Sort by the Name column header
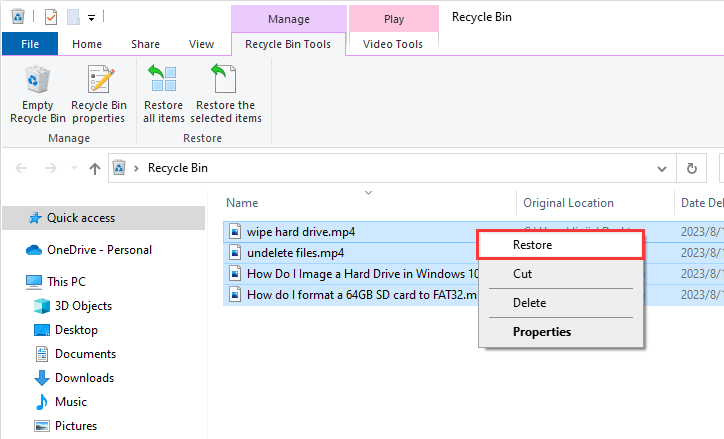 point(243,203)
